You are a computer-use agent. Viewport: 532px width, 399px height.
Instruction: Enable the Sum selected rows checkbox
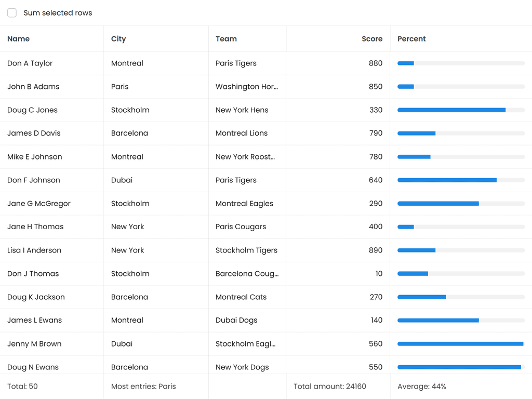[12, 13]
